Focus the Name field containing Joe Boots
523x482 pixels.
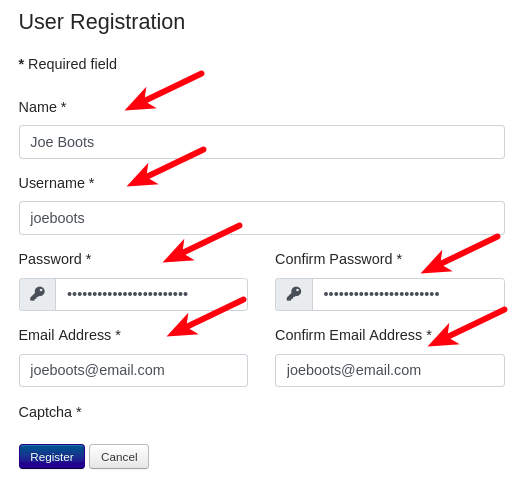coord(262,142)
